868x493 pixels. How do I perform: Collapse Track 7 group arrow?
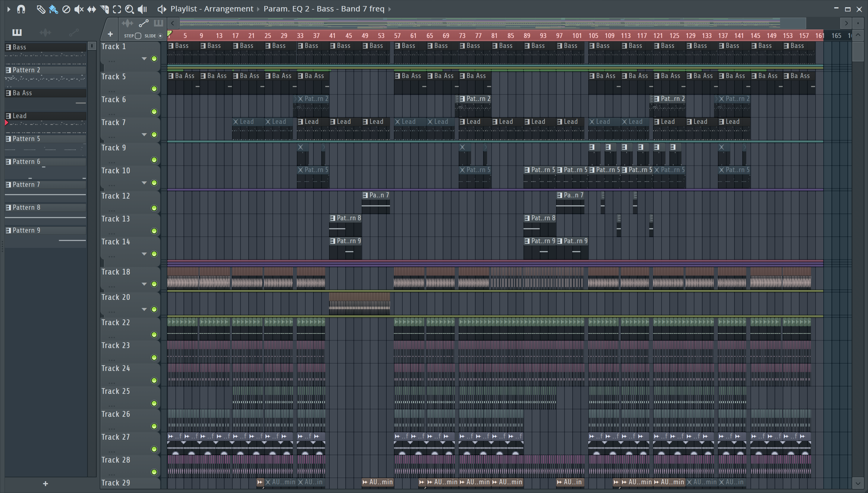(x=144, y=134)
